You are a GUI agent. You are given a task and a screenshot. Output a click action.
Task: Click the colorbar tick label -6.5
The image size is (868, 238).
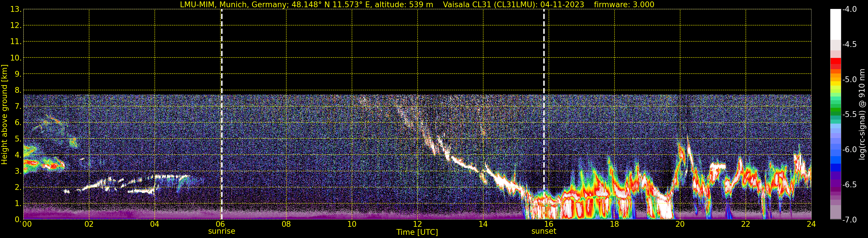[849, 185]
